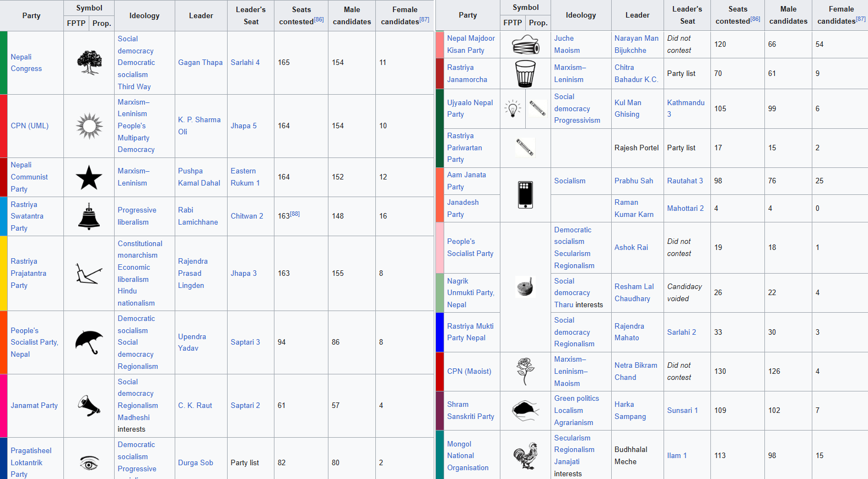Open the Rabi Lamichhane leader link
Viewport: 868px width, 479px height.
(x=198, y=216)
